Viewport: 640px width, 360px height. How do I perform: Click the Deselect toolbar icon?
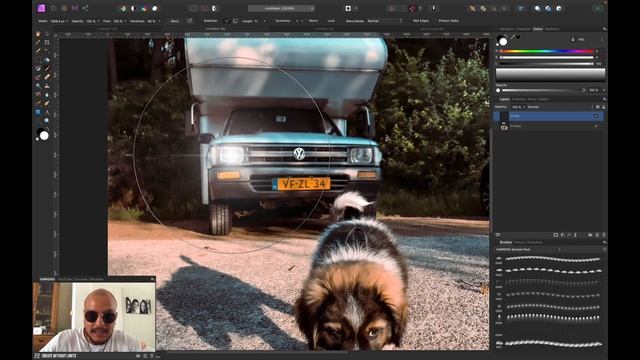[x=204, y=8]
